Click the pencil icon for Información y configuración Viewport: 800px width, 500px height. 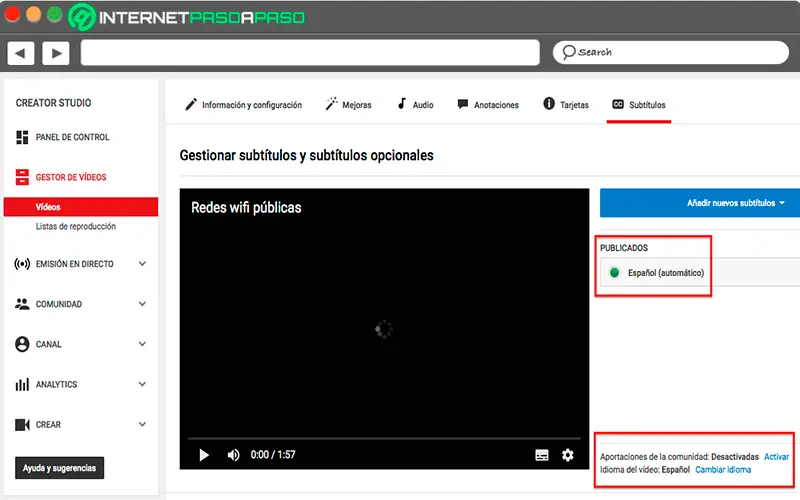(191, 105)
